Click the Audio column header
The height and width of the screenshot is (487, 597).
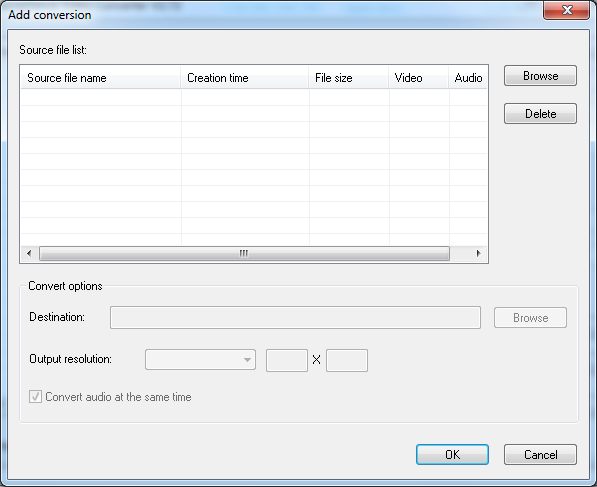click(x=468, y=78)
